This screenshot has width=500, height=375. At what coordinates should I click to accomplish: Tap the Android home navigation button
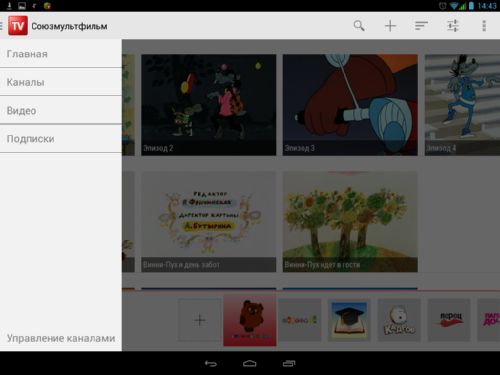click(x=250, y=363)
